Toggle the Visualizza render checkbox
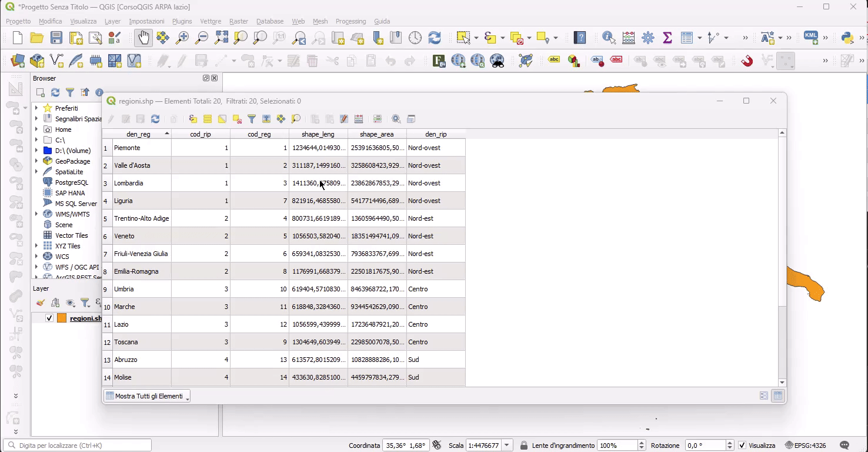Image resolution: width=868 pixels, height=452 pixels. (x=742, y=446)
